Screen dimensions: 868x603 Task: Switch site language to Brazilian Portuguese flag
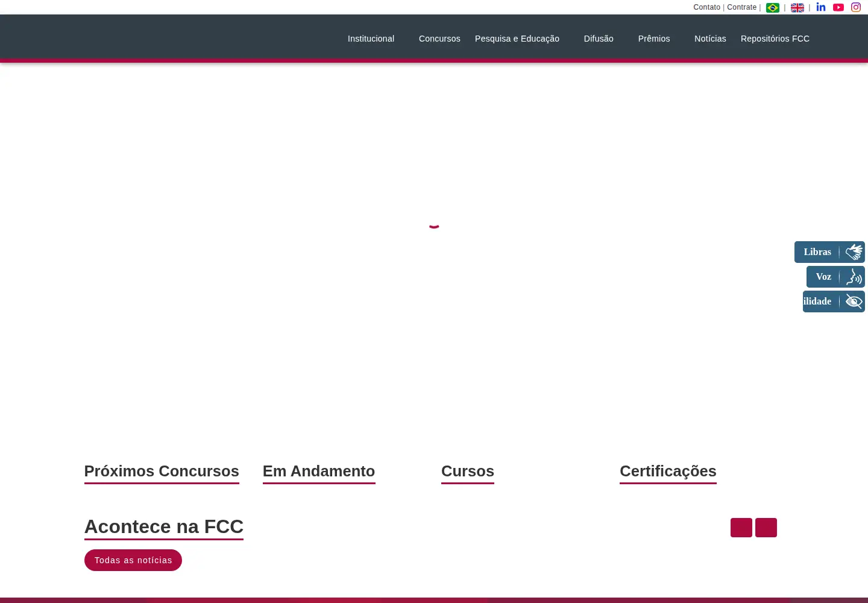point(773,8)
